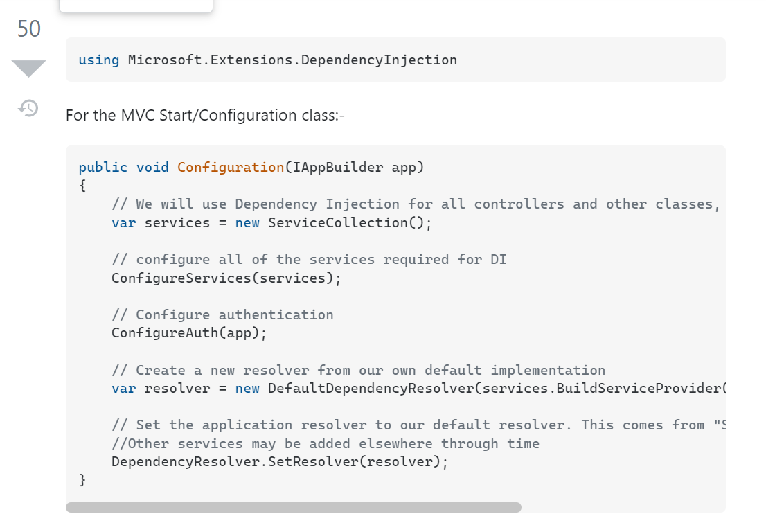Click the code block horizontal scrollbar thumb

coord(293,507)
